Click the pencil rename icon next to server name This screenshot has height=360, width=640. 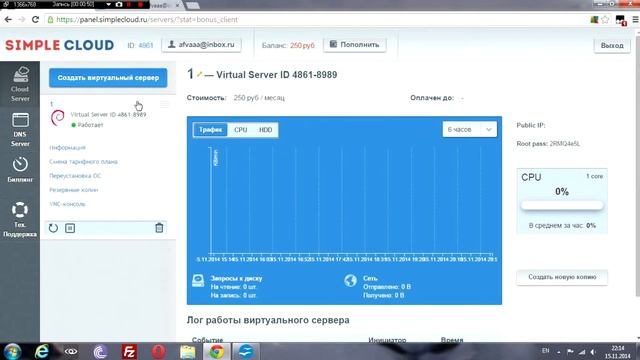pos(199,74)
